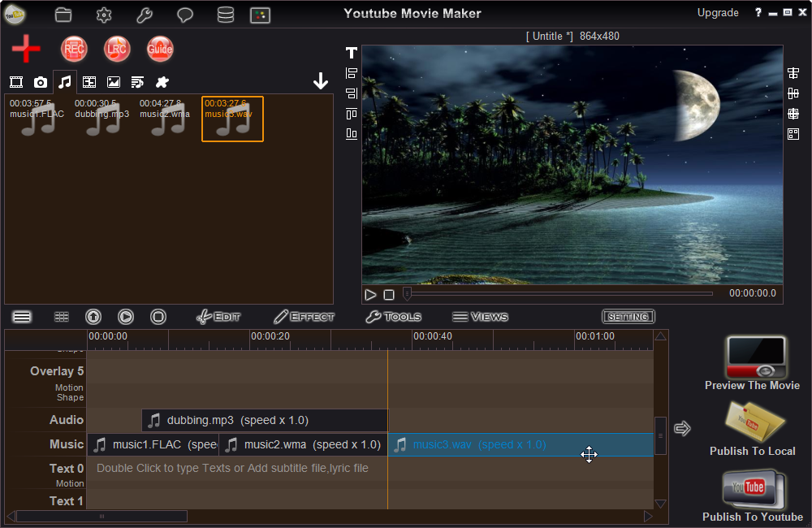
Task: Click center horizontally icon right of preview
Action: point(793,73)
